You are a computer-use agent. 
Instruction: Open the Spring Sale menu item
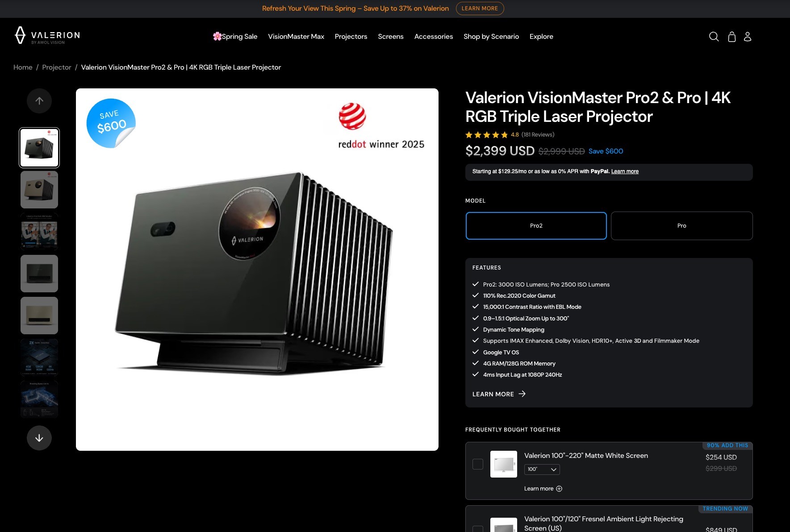235,37
